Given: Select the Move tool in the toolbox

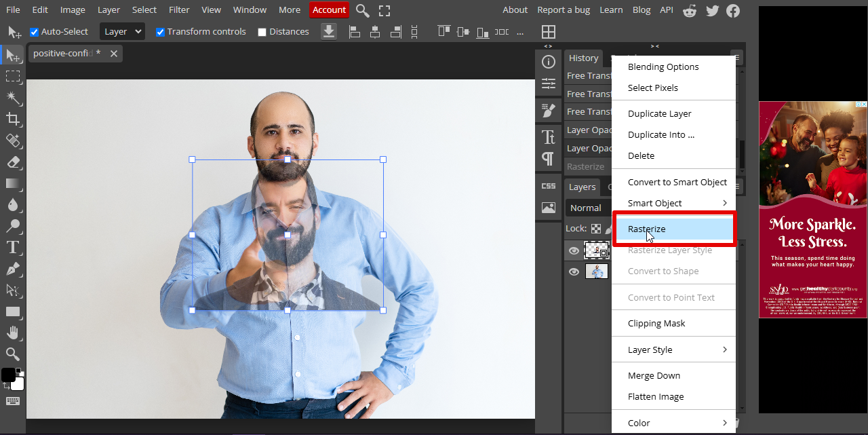Looking at the screenshot, I should point(13,56).
